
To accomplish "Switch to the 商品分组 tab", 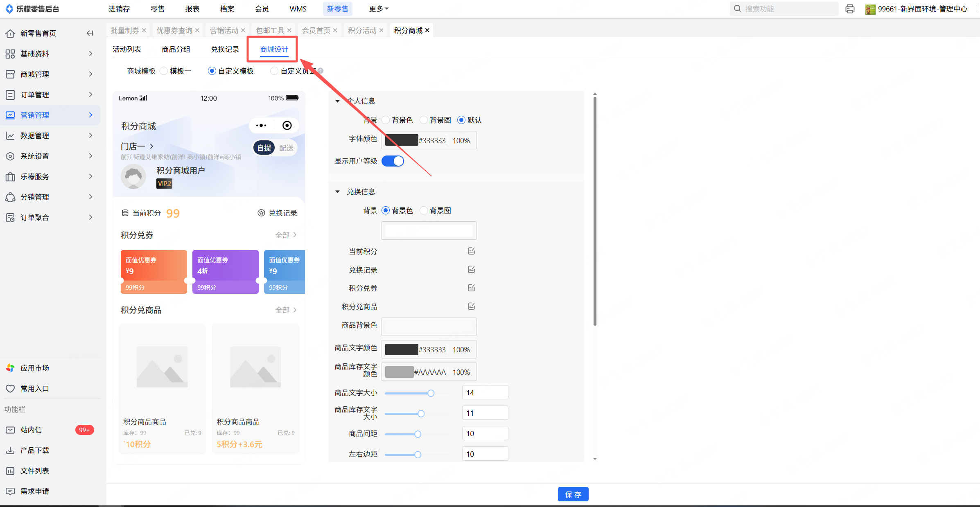I will 176,49.
